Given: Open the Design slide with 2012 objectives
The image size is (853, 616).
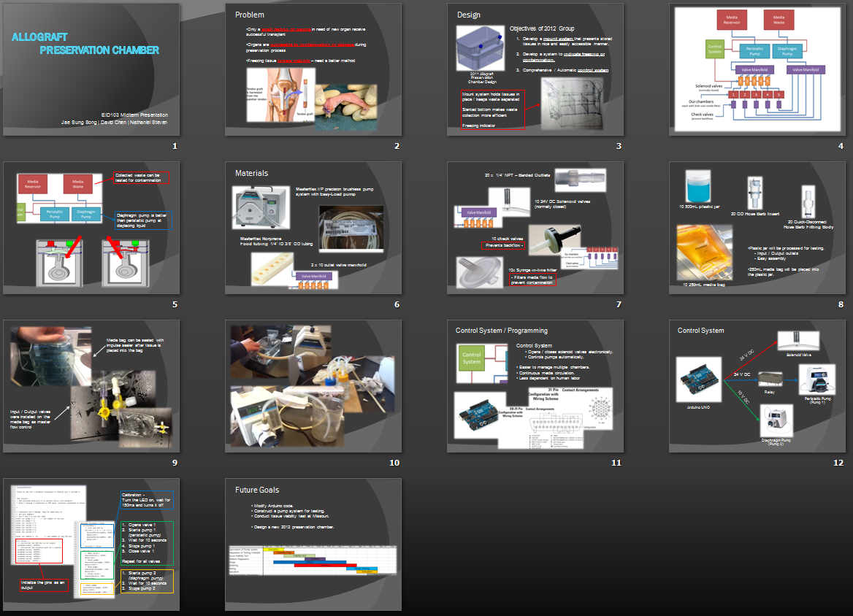Looking at the screenshot, I should click(x=535, y=69).
